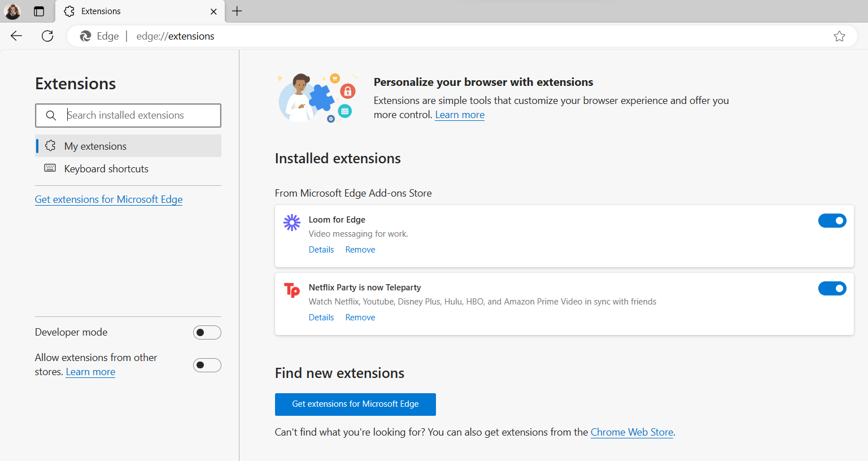Viewport: 868px width, 461px height.
Task: Close the Extensions tab
Action: tap(213, 11)
